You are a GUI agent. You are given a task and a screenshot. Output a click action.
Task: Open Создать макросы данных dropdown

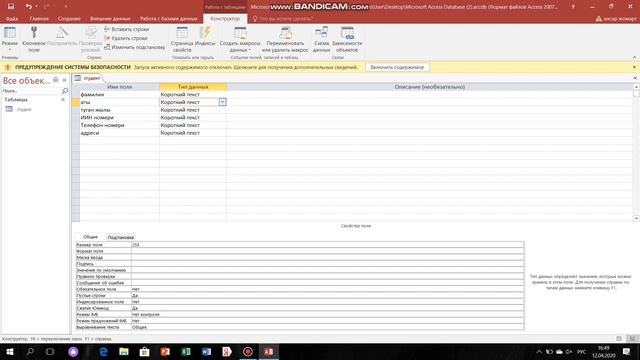[240, 39]
